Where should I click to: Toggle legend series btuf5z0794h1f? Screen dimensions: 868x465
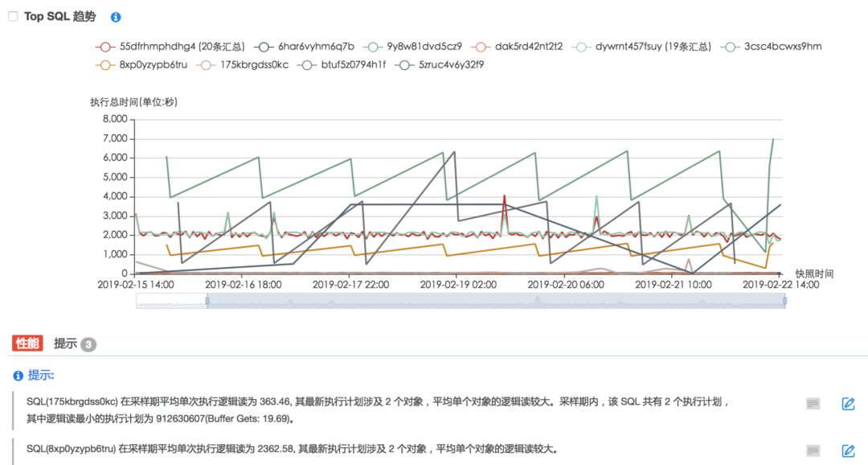(342, 65)
